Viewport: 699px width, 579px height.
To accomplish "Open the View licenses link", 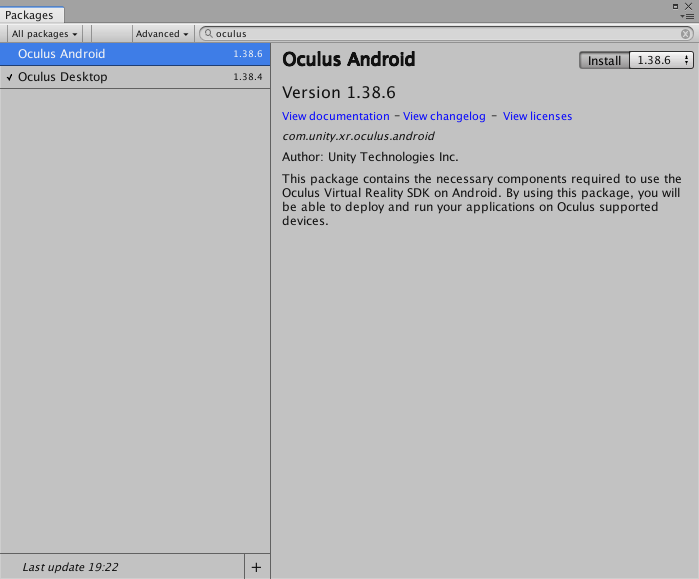I will 537,116.
